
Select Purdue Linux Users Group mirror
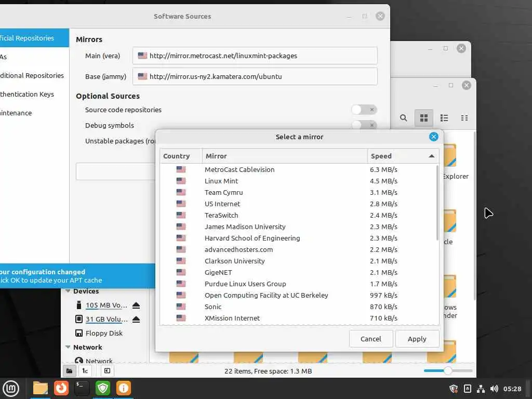coord(298,284)
